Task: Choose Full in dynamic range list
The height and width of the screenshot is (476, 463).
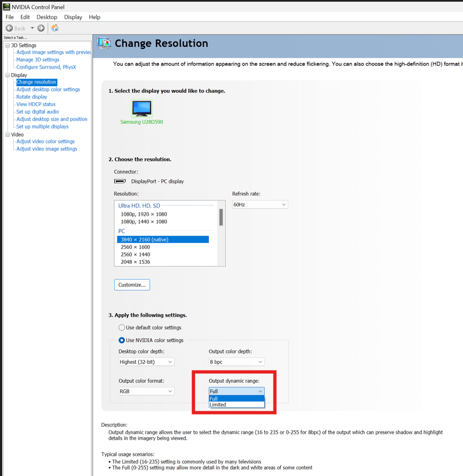Action: [237, 399]
